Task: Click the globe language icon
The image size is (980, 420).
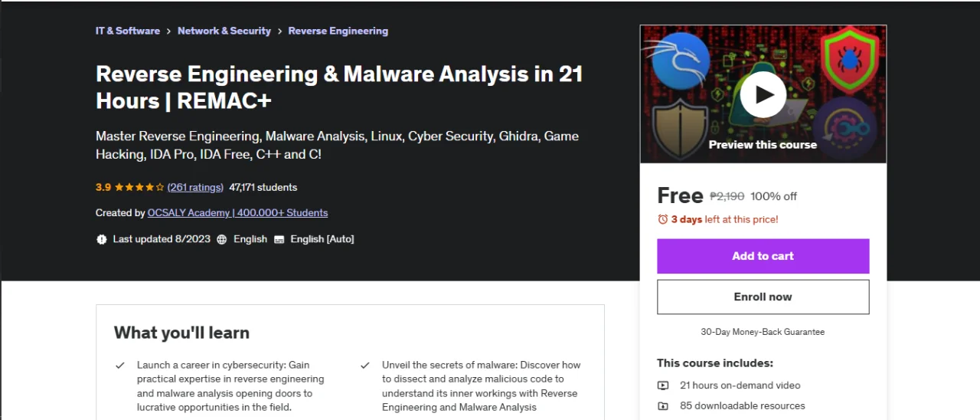Action: [222, 239]
